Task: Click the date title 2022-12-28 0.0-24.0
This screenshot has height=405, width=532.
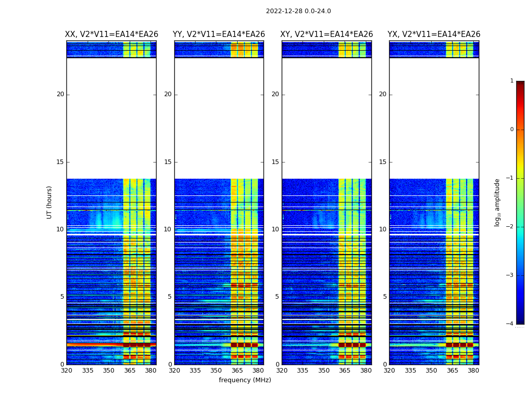Action: pos(298,11)
